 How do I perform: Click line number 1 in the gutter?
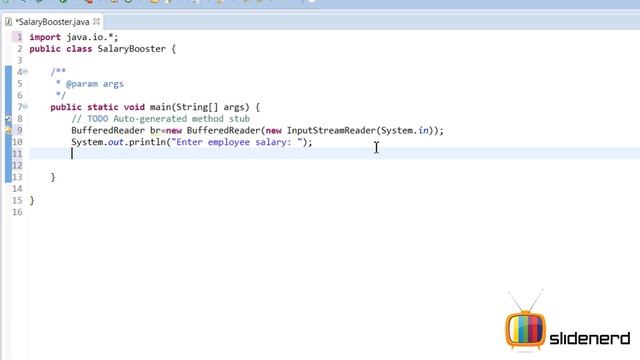point(19,37)
